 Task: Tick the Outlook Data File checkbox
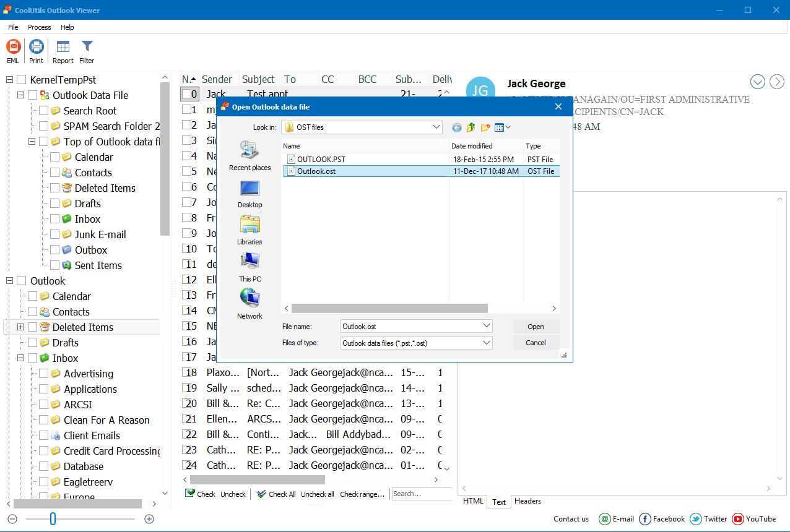point(32,95)
